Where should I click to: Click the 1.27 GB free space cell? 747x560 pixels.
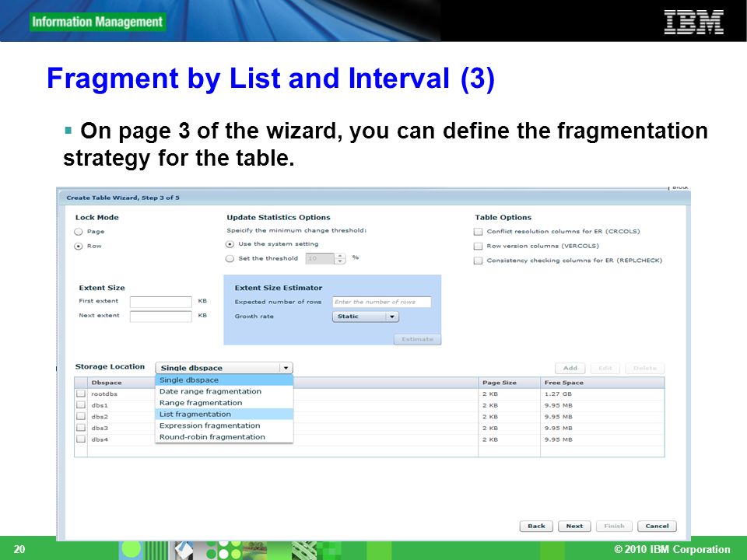pos(602,394)
